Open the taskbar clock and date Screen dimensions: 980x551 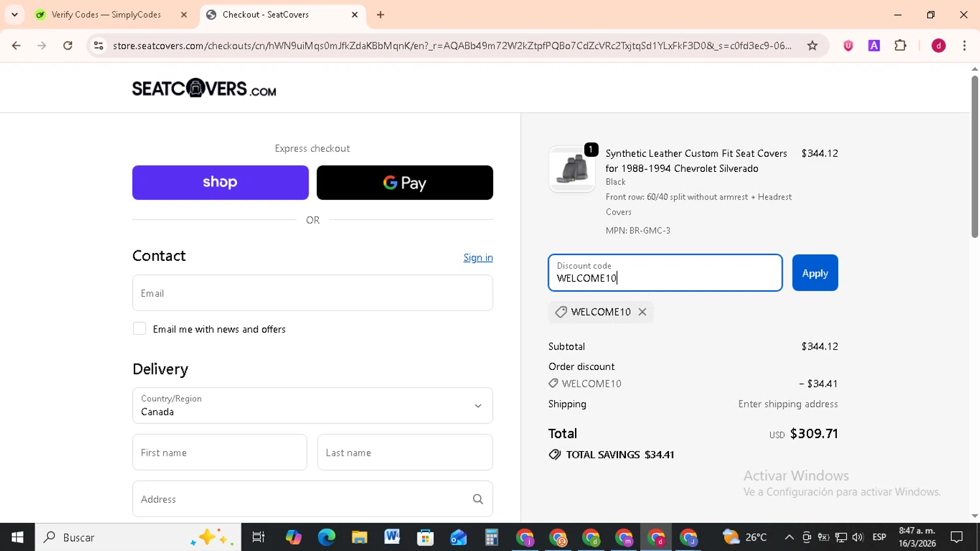(917, 537)
